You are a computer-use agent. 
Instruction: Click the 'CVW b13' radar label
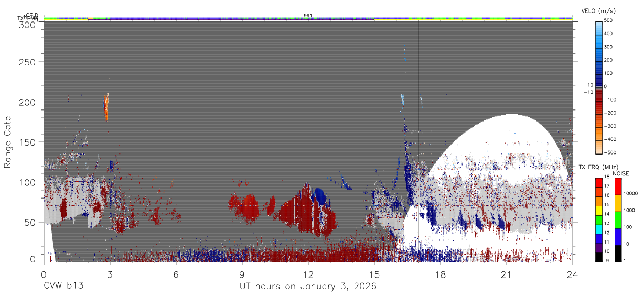click(x=63, y=287)
